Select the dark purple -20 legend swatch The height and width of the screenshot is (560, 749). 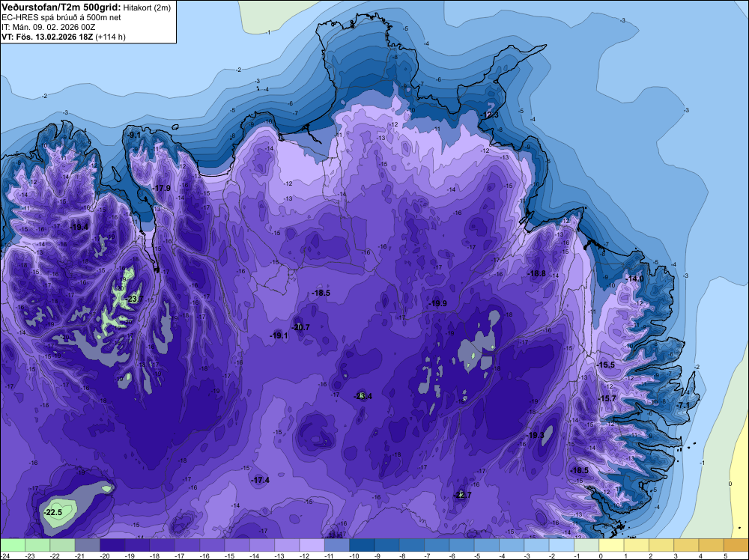point(112,545)
